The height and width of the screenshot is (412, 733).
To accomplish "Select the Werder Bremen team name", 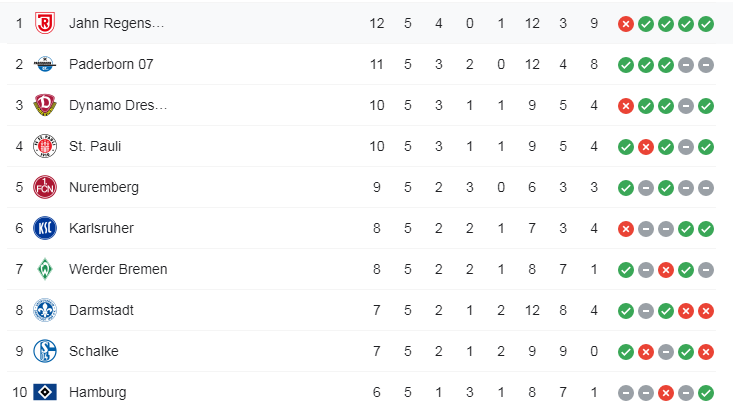I will [118, 269].
